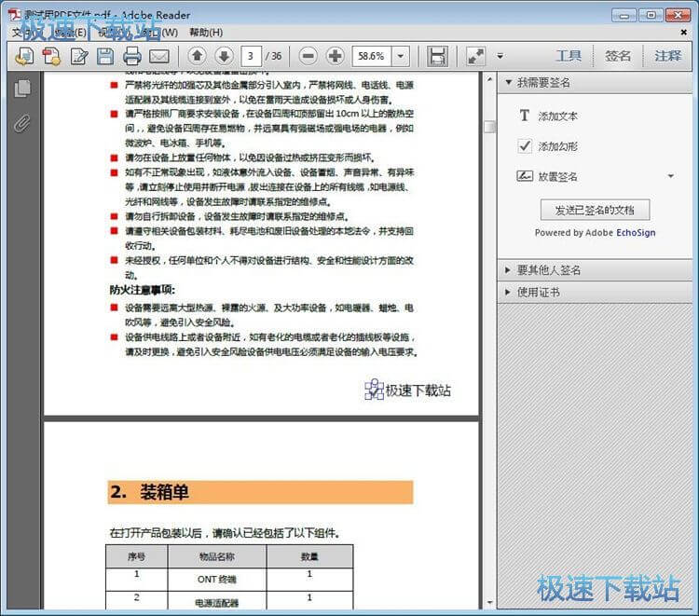Collapse the 我需要签名 section

595,82
